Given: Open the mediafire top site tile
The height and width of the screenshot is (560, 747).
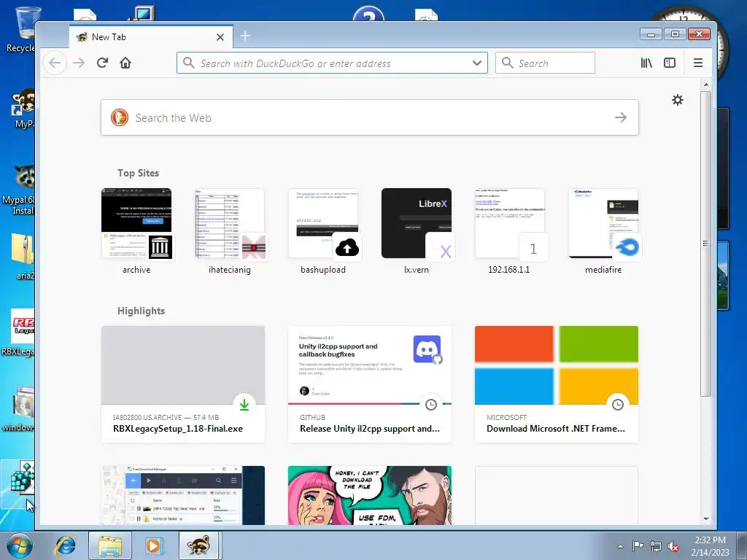Looking at the screenshot, I should pyautogui.click(x=603, y=231).
